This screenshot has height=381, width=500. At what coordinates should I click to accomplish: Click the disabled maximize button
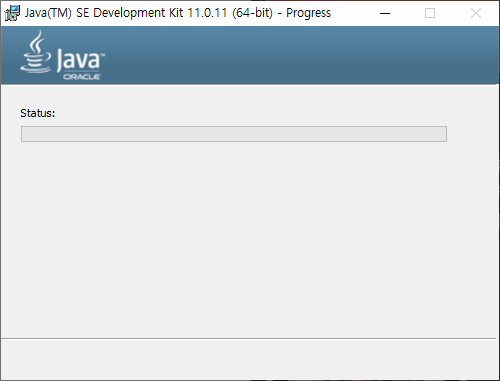point(430,13)
